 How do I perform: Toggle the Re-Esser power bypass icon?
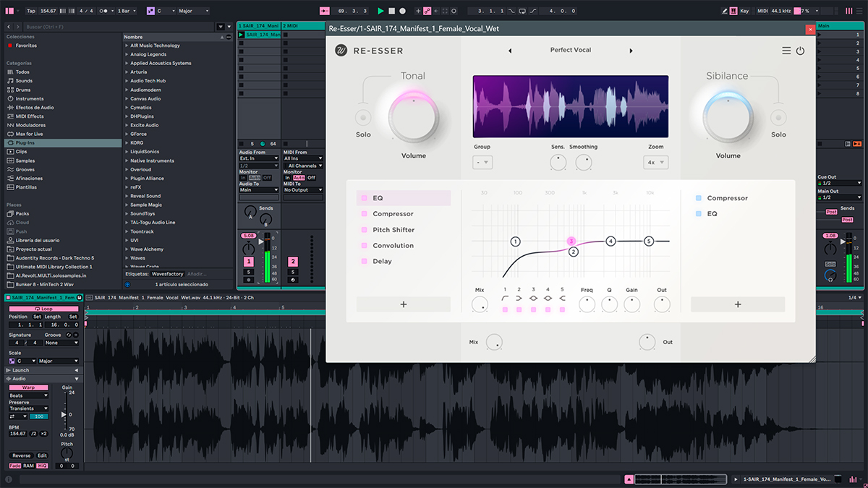pos(800,51)
